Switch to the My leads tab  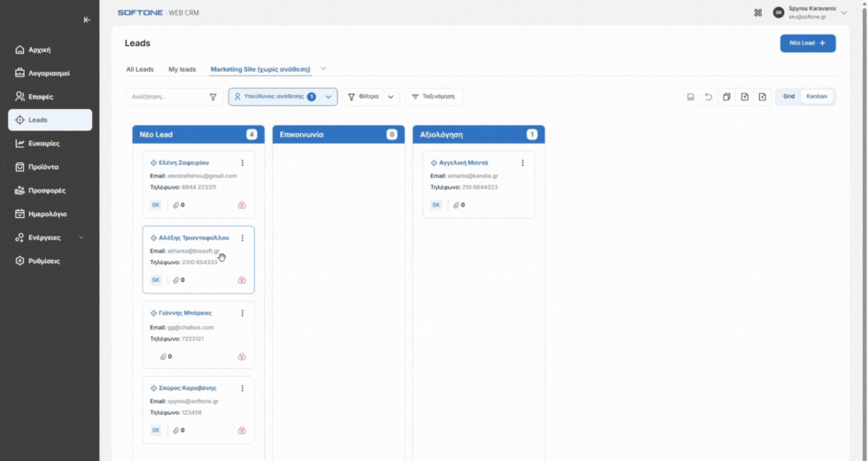coord(182,69)
